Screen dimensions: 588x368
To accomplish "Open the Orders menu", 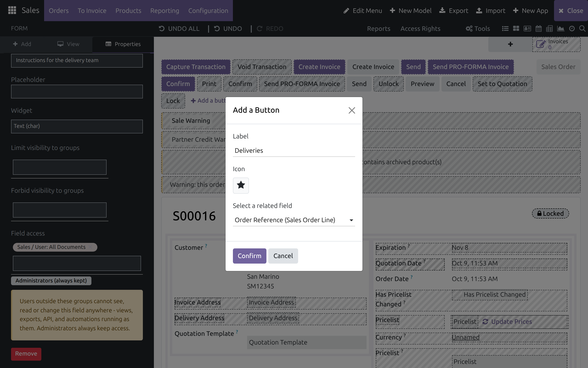I will pos(59,11).
